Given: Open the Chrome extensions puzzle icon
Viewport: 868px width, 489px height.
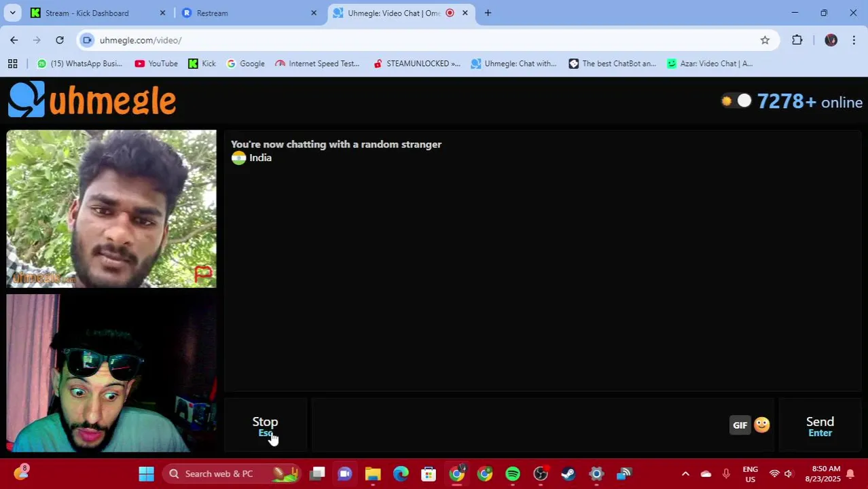Looking at the screenshot, I should [797, 40].
